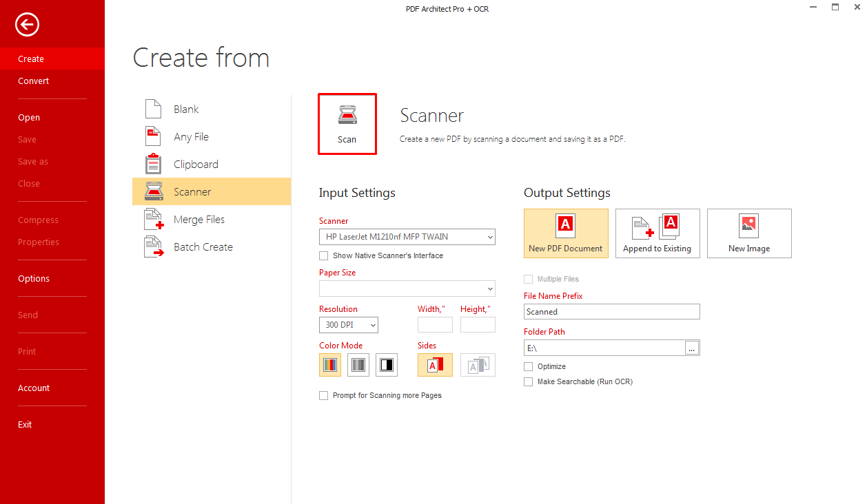Click the Height input field
867x504 pixels.
click(478, 325)
